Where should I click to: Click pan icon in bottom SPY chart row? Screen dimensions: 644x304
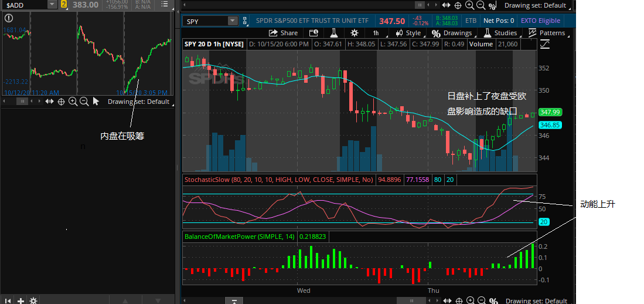448,300
